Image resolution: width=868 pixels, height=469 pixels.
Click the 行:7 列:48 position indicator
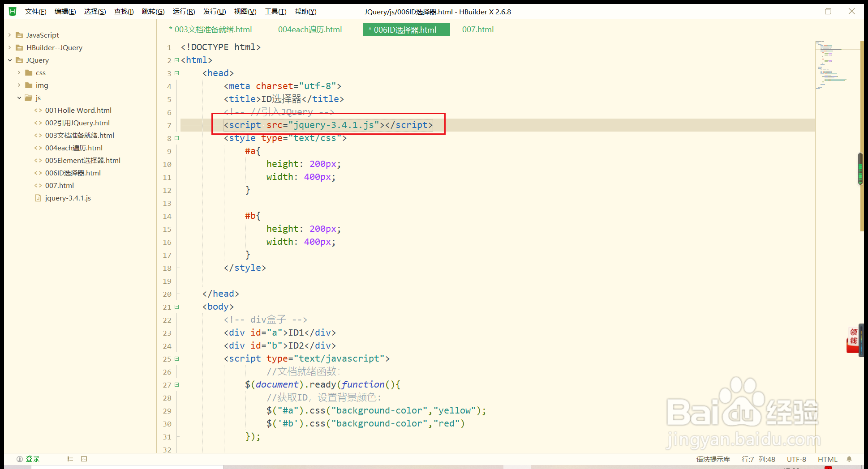[758, 459]
